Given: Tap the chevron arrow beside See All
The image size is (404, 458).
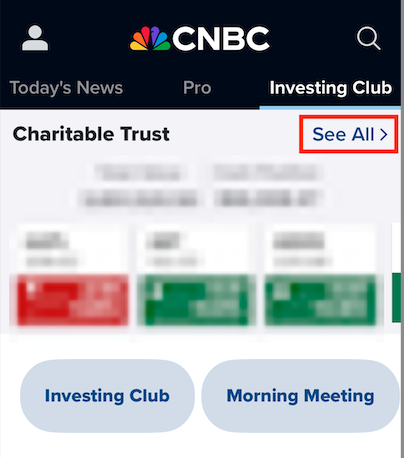Looking at the screenshot, I should click(384, 134).
